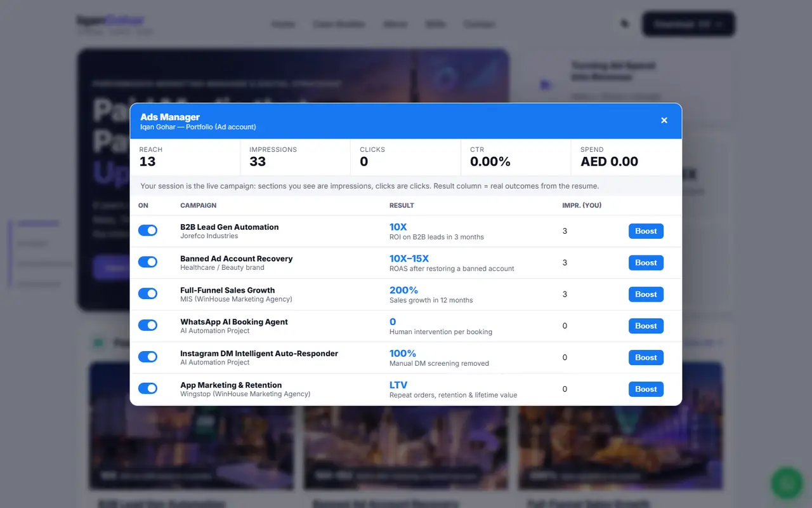Select the Spend value AED 0.00
812x508 pixels.
(x=610, y=161)
